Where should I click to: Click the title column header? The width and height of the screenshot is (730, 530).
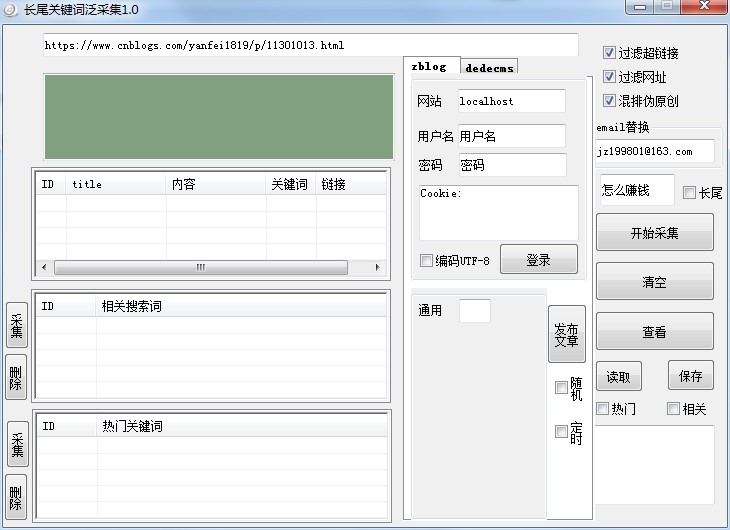point(116,184)
